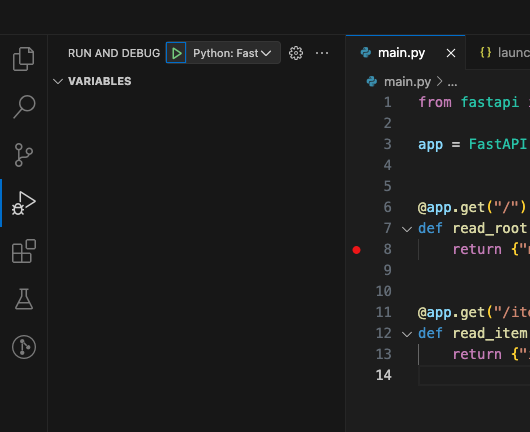
Task: Close the main.py tab
Action: tap(451, 53)
